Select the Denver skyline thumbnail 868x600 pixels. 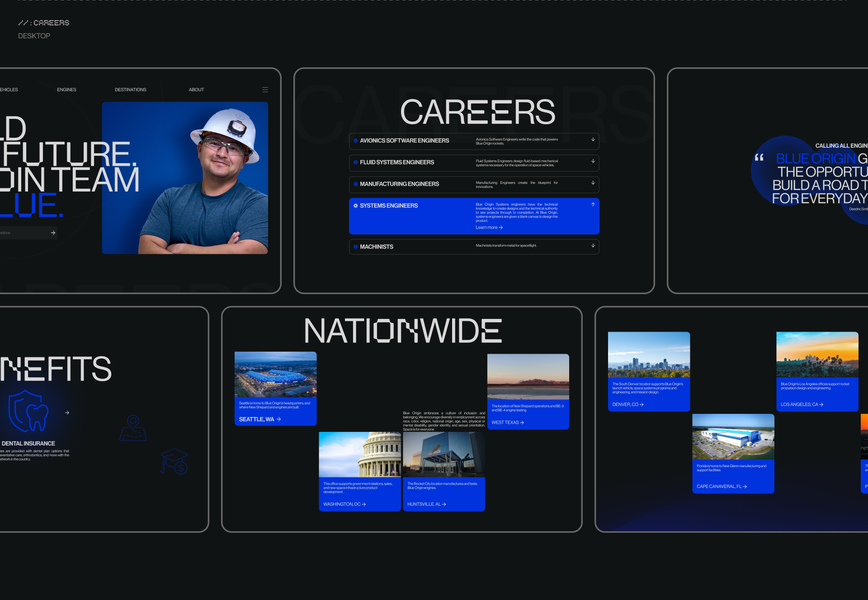pos(649,355)
